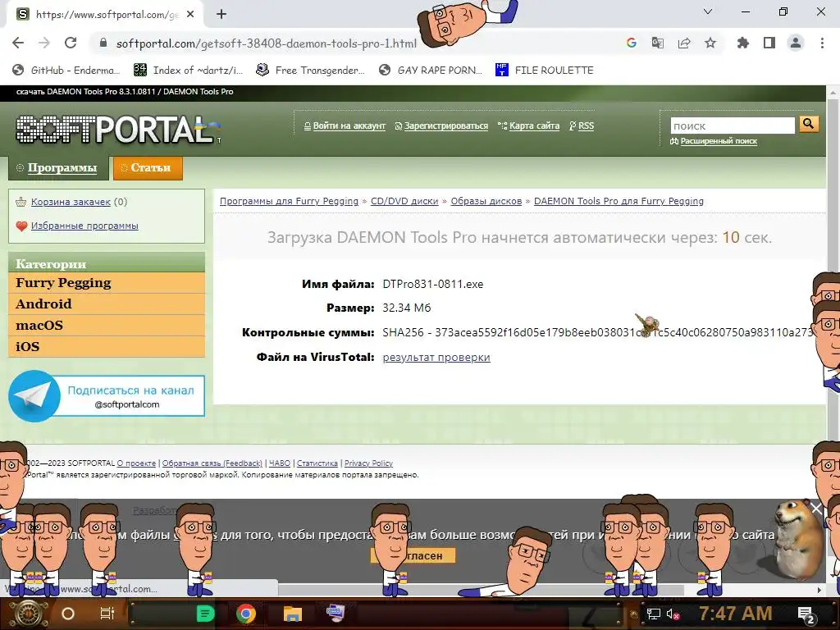The width and height of the screenshot is (840, 630).
Task: Open Образы дисков breadcrumb
Action: 486,201
